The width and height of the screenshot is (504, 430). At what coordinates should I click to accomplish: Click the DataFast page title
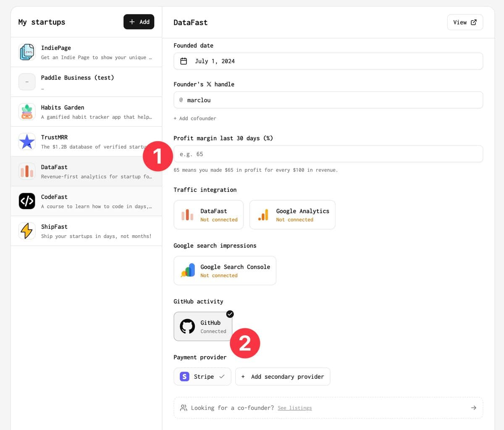tap(191, 23)
